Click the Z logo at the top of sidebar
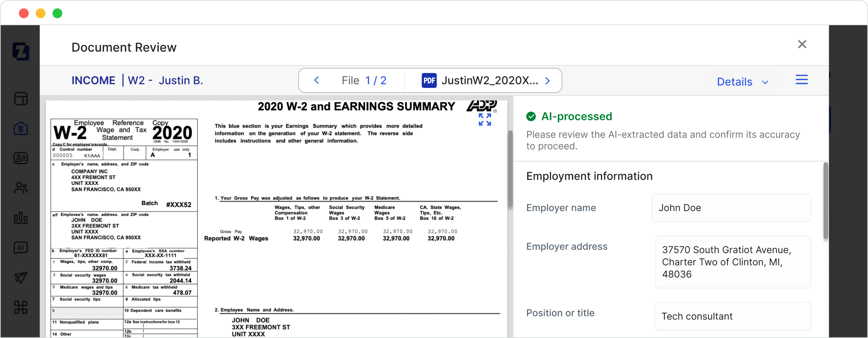 [x=21, y=52]
